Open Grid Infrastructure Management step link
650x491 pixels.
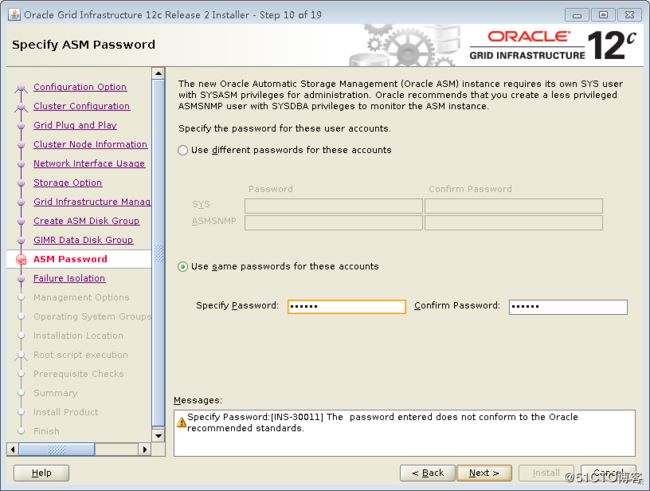92,202
